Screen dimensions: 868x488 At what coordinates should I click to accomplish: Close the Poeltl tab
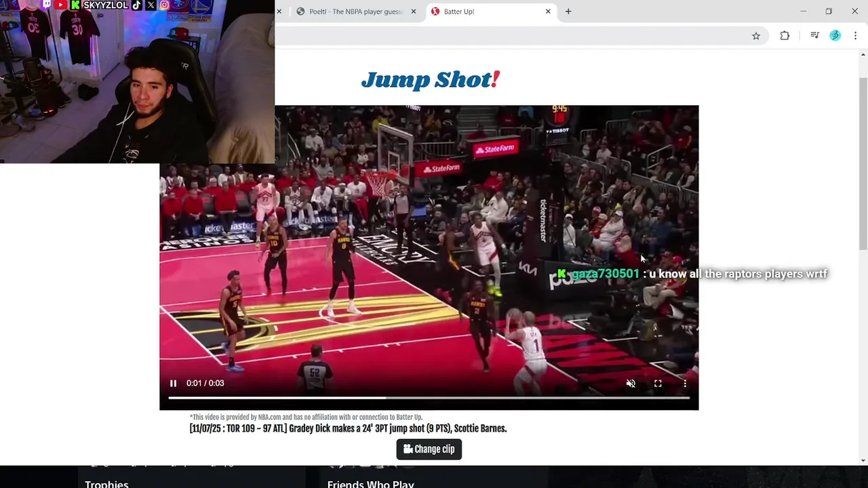tap(414, 12)
